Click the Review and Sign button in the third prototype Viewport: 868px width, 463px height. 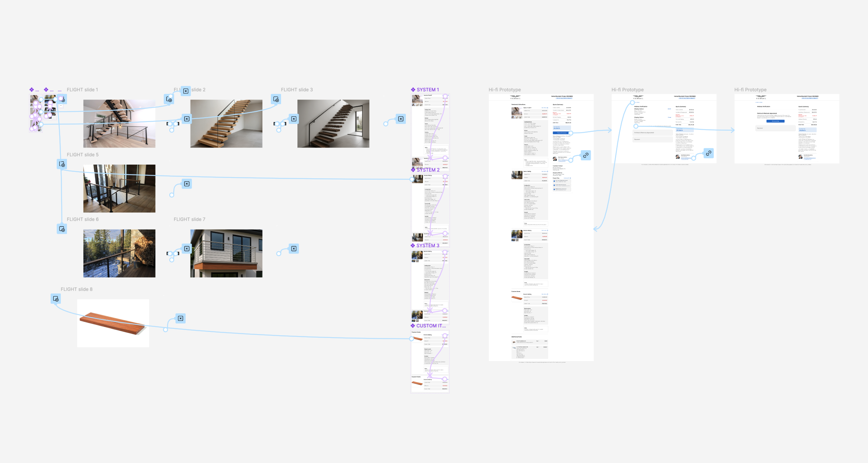point(776,121)
